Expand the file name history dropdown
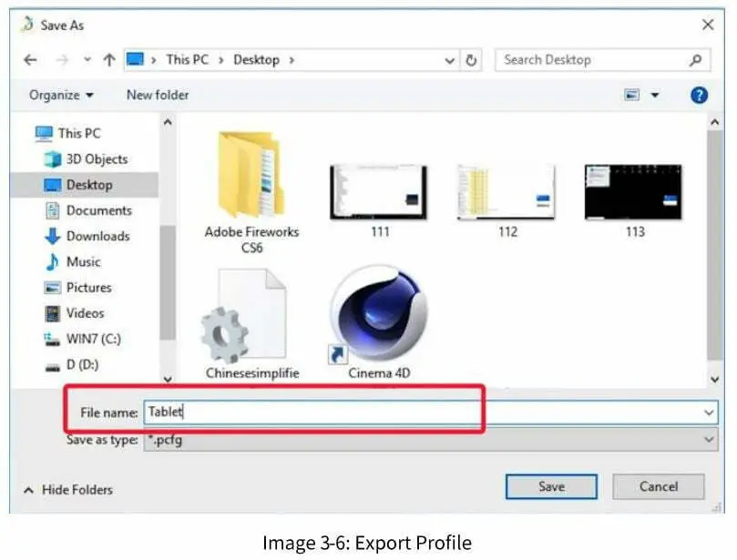The width and height of the screenshot is (737, 560). pyautogui.click(x=709, y=412)
